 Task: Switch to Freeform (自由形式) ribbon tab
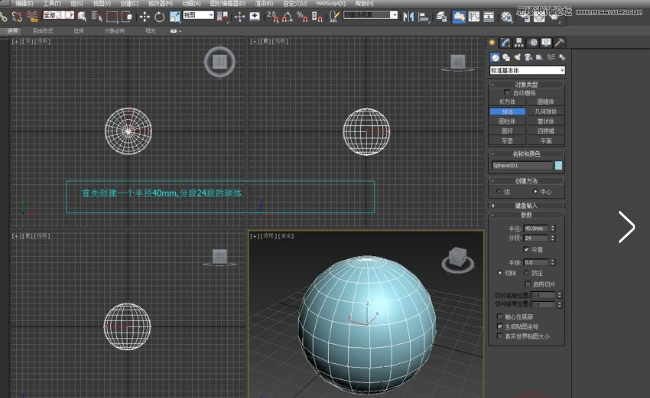[43, 31]
